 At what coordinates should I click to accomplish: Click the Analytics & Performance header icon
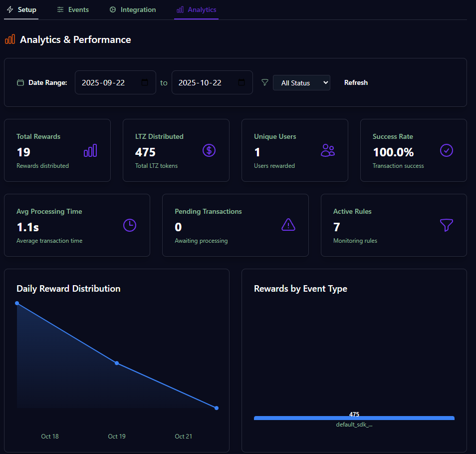pyautogui.click(x=9, y=39)
